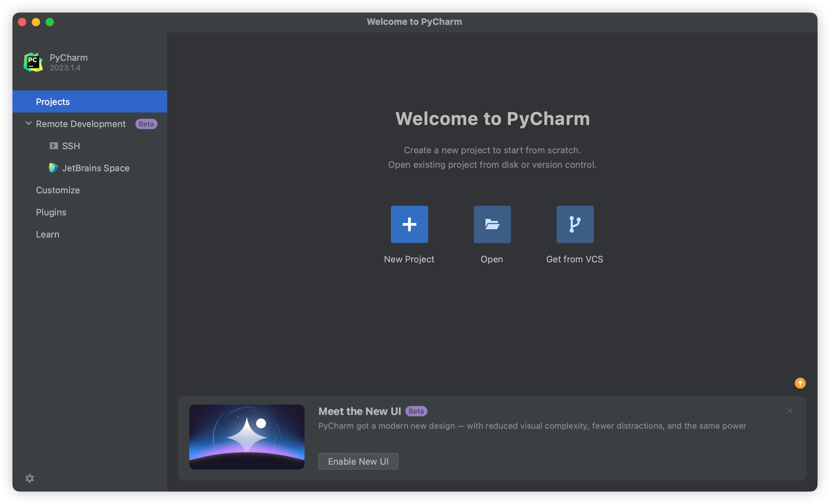The image size is (830, 504).
Task: Select the Projects tab
Action: click(x=90, y=101)
